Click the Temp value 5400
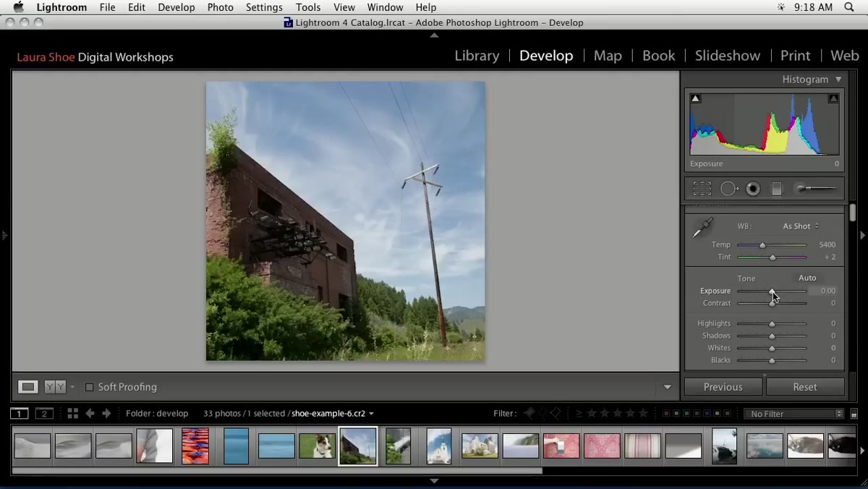Screen dimensions: 868x489 827,245
